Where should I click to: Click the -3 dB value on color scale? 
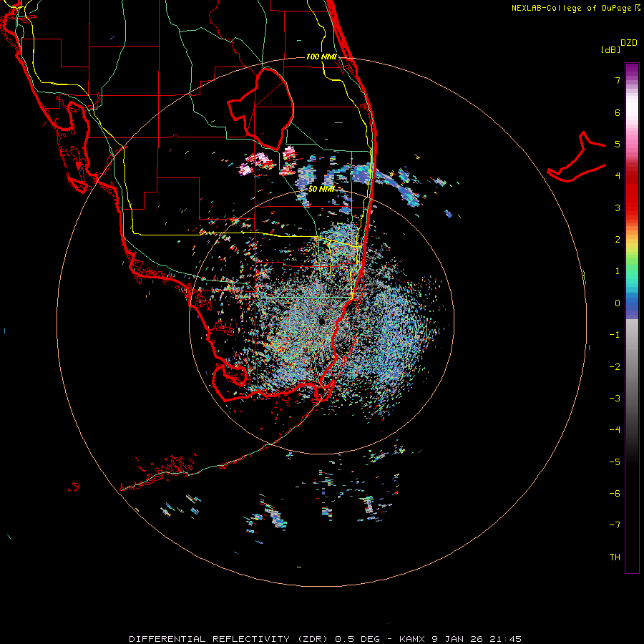[x=615, y=399]
